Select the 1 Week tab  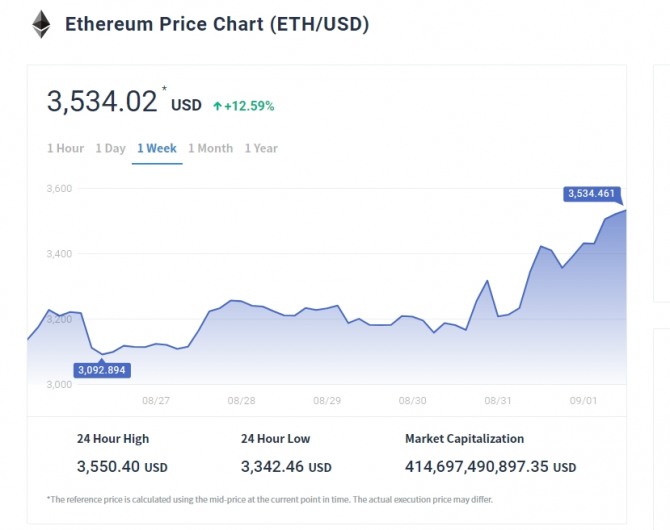pos(157,148)
